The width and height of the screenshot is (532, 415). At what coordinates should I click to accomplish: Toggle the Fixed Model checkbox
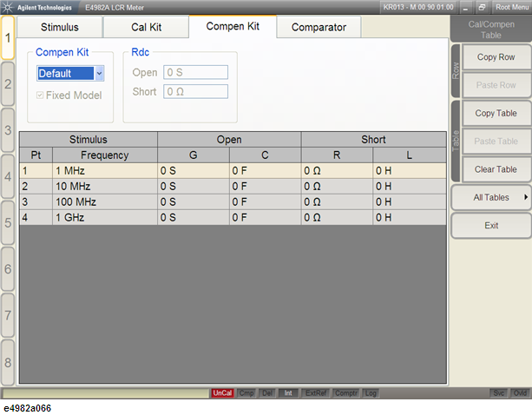[x=40, y=96]
